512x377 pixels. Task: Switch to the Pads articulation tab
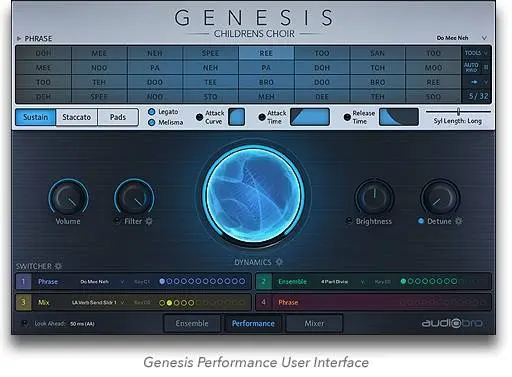118,117
